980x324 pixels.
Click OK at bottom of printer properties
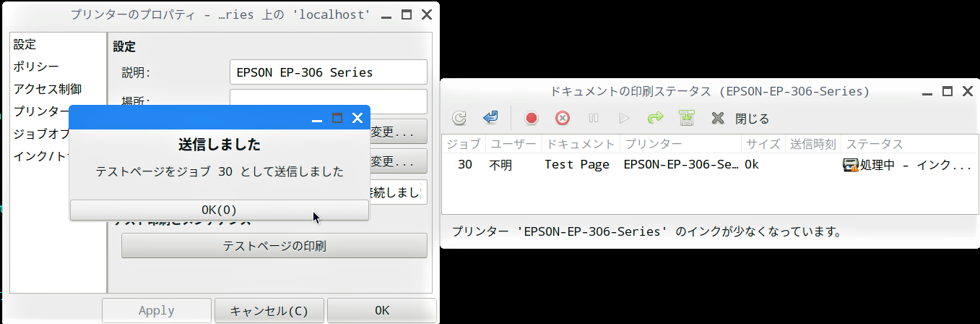point(382,311)
